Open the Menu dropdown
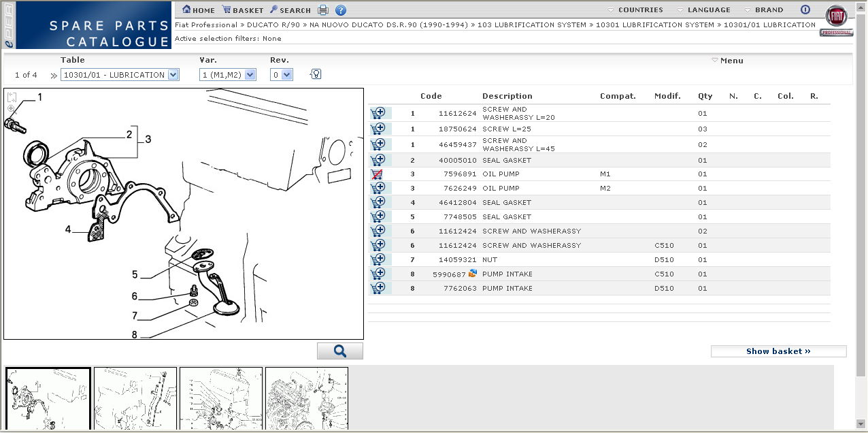 click(x=728, y=61)
